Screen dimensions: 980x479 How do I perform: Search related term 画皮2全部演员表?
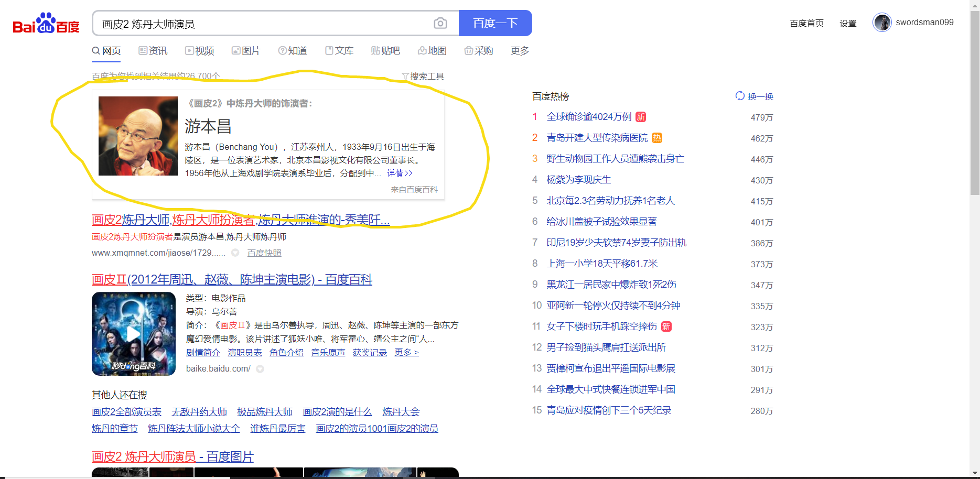(126, 412)
